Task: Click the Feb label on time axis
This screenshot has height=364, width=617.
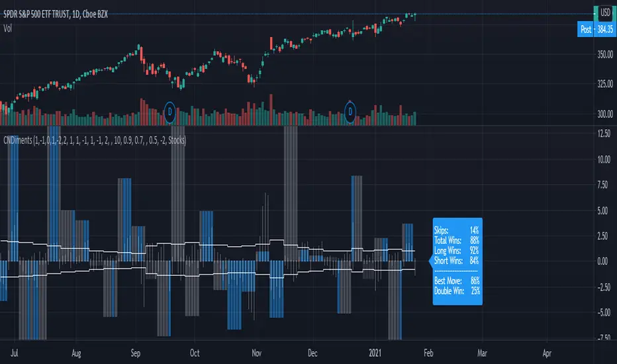Action: click(428, 353)
